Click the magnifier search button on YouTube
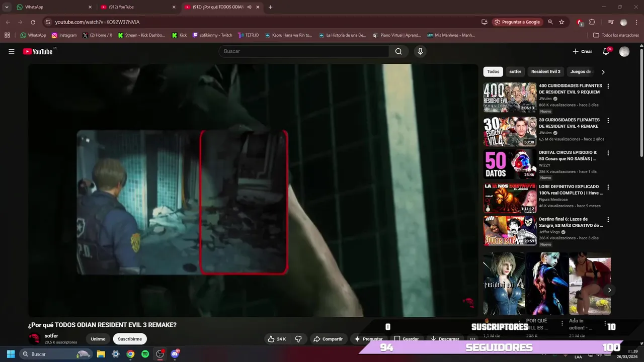 pyautogui.click(x=398, y=51)
